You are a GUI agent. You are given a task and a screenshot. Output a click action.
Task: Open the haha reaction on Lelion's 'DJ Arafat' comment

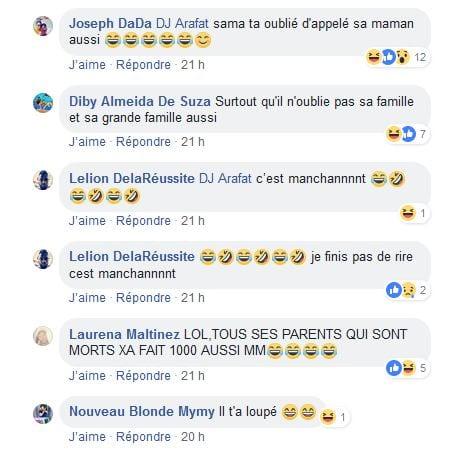pyautogui.click(x=413, y=213)
